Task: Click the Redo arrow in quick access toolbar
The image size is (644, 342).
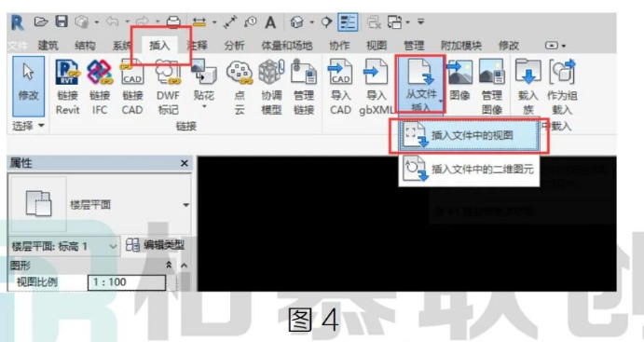Action: coord(143,21)
